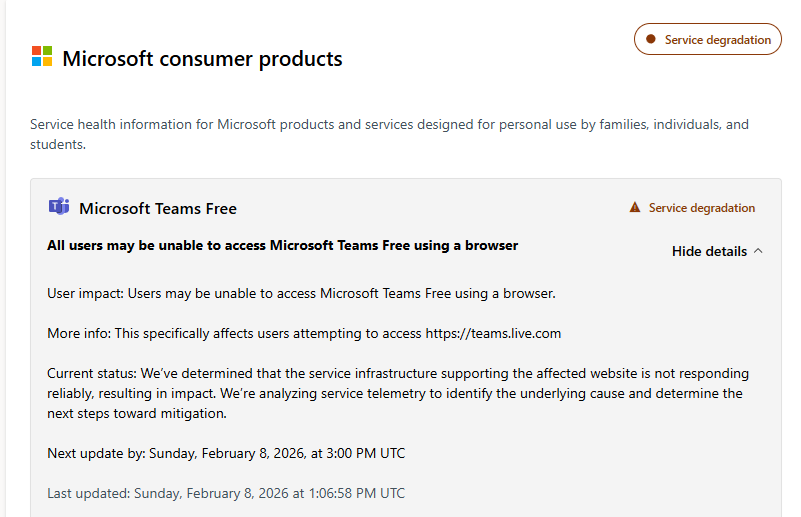Click the Service degradation status text in Teams card
801x517 pixels.
[701, 208]
